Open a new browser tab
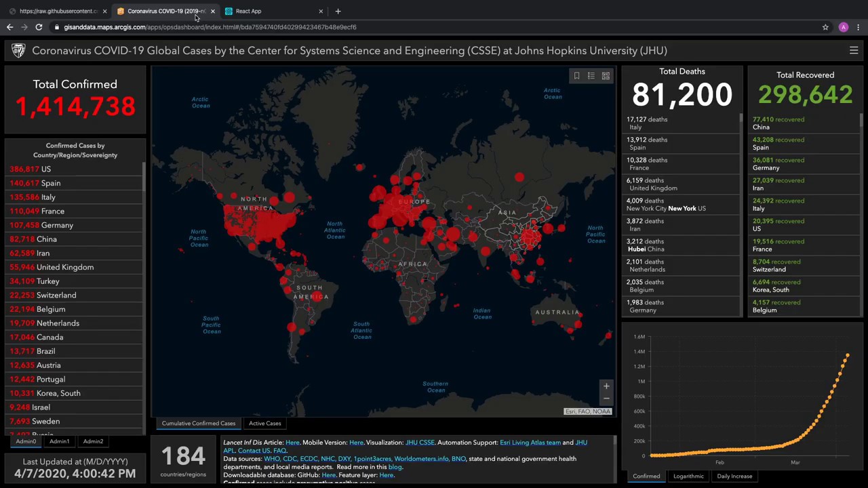The image size is (868, 488). [x=338, y=11]
